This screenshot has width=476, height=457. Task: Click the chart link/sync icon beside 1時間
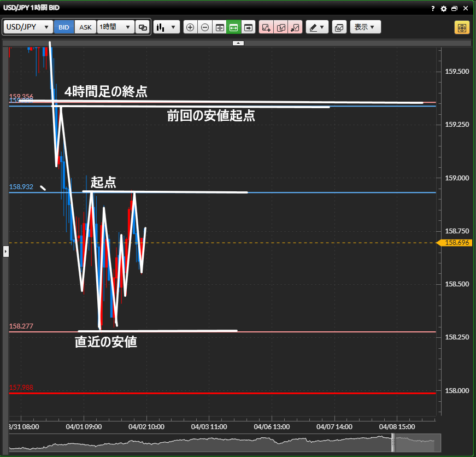click(143, 27)
